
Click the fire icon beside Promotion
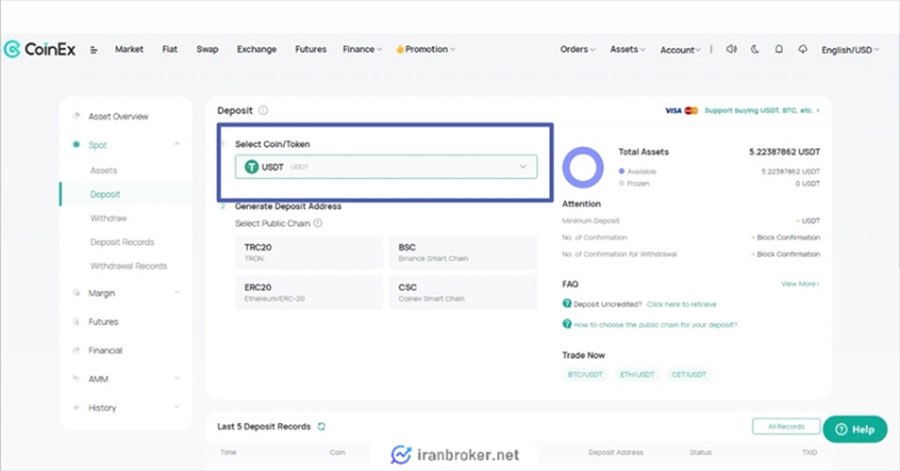(400, 49)
